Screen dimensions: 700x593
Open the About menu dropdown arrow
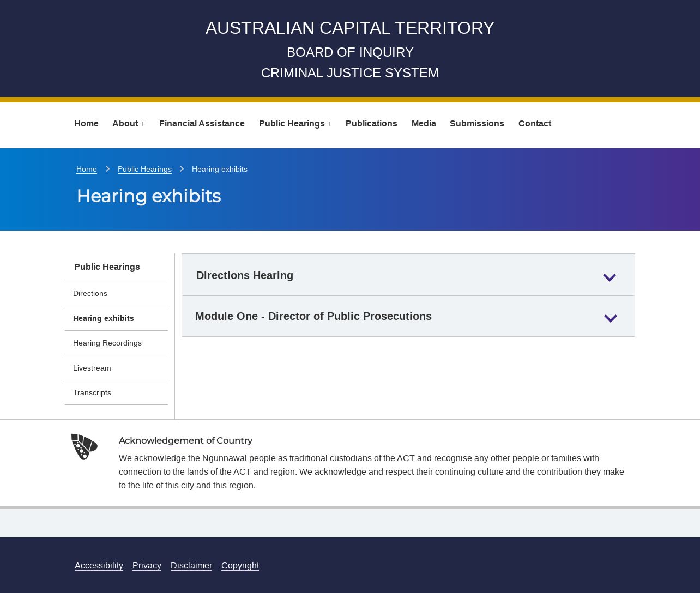143,124
